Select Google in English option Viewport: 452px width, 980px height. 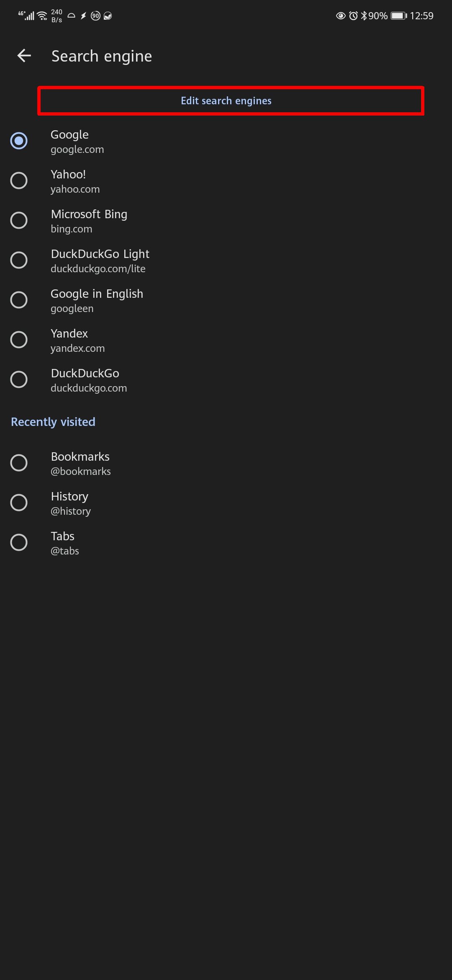[19, 300]
